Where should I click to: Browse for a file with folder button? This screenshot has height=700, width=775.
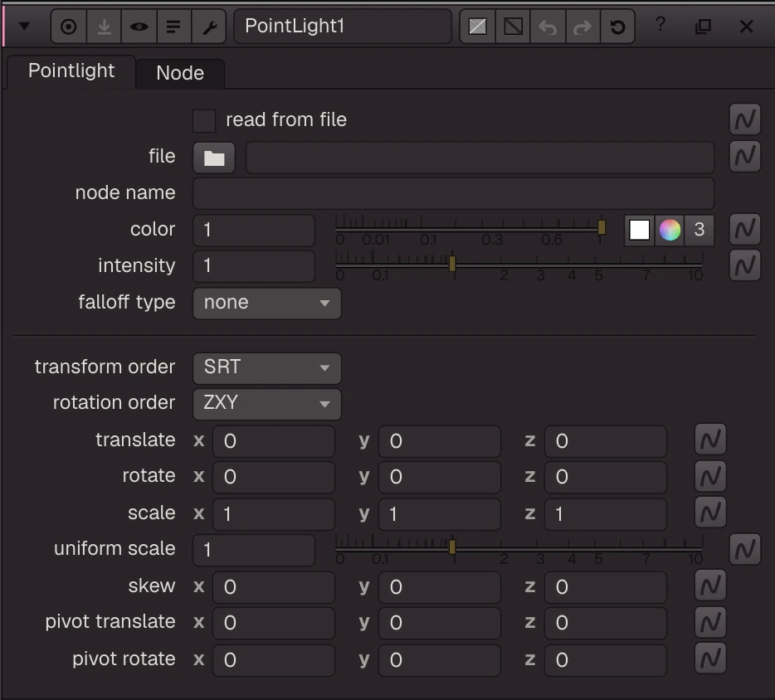214,158
